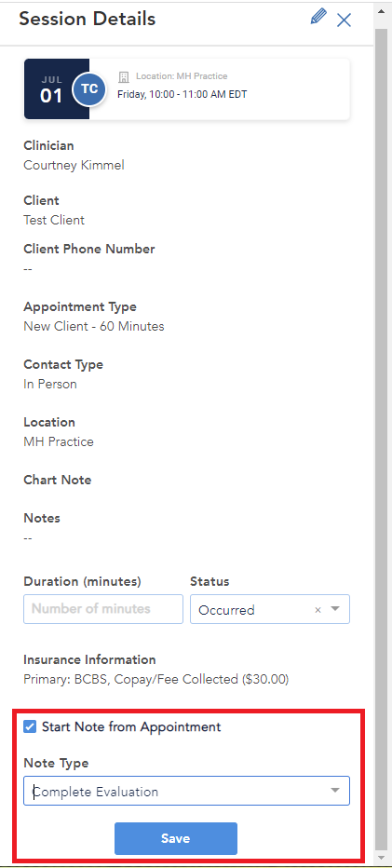Open the Status dropdown arrow
The image size is (392, 868).
tap(335, 609)
